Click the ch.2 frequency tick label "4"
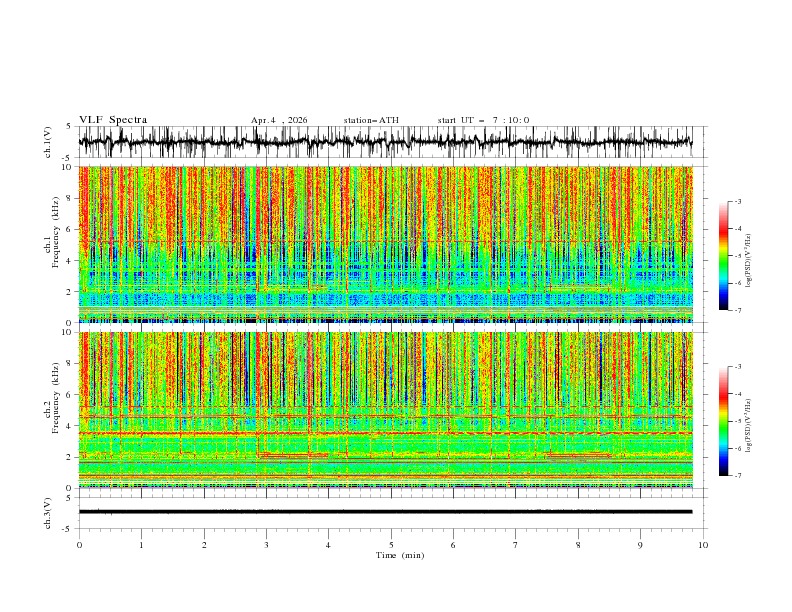This screenshot has height=612, width=792. [71, 426]
